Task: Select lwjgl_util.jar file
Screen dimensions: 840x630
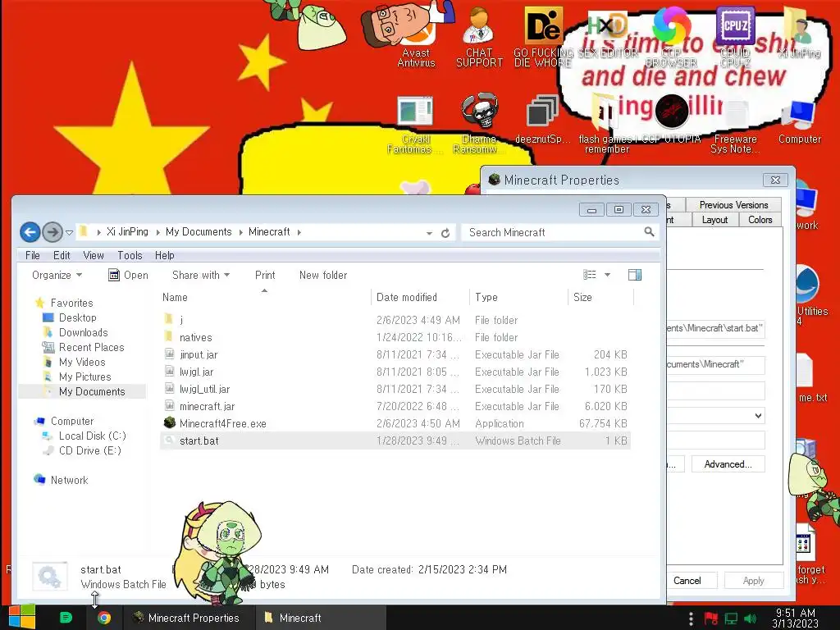Action: pos(395,389)
